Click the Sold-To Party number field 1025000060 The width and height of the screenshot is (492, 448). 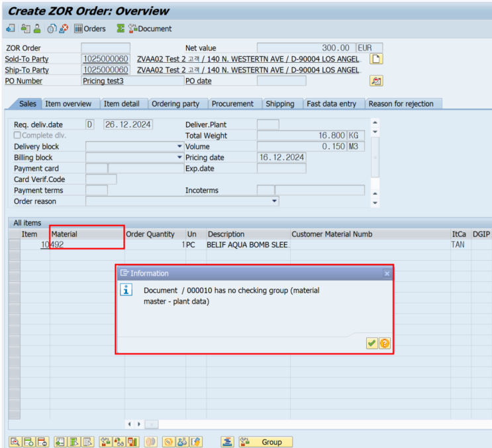coord(105,59)
